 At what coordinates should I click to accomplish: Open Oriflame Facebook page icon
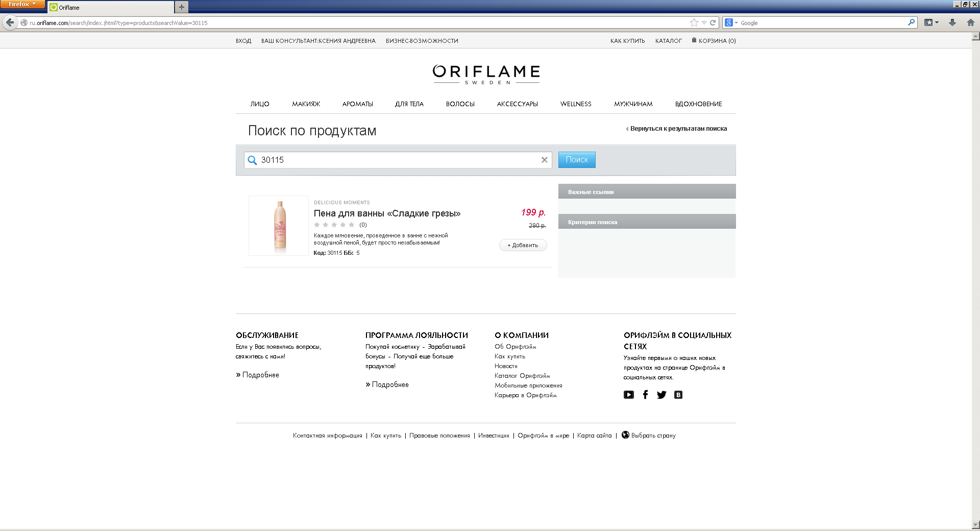[645, 395]
